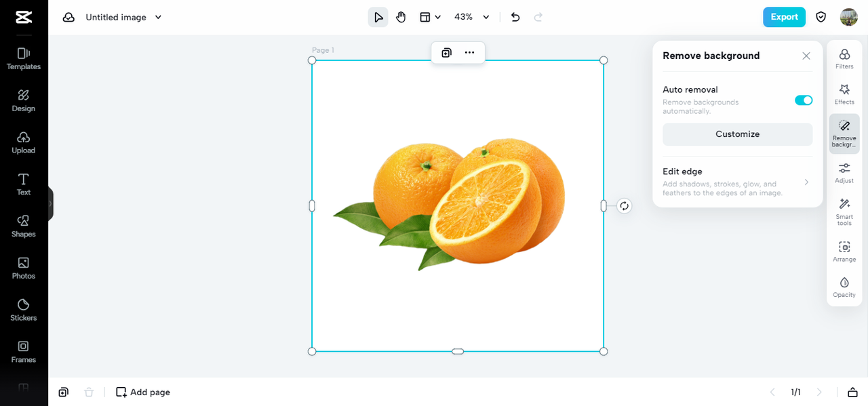Select the pointer selection tool
868x406 pixels.
[x=378, y=17]
